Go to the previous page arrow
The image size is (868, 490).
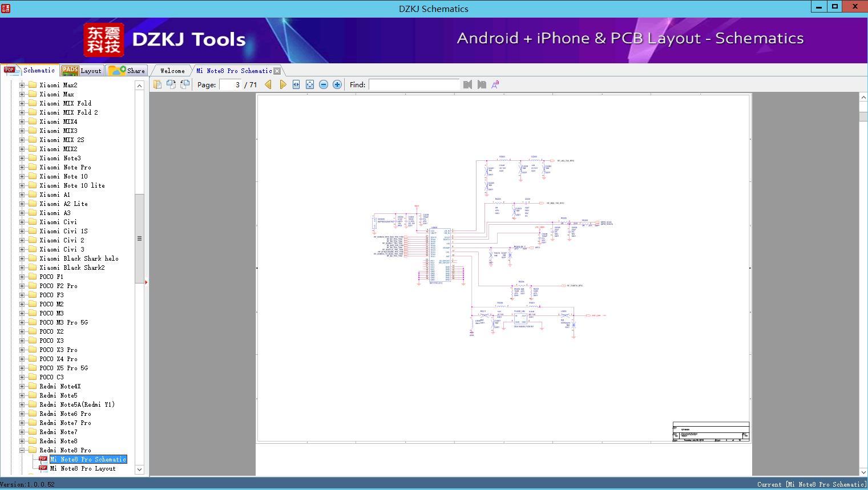point(268,84)
